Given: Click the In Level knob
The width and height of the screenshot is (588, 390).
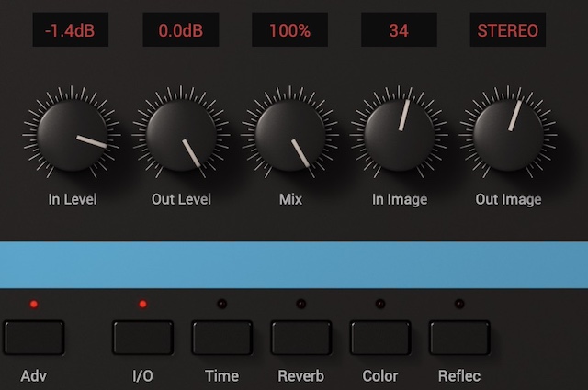Looking at the screenshot, I should 72,136.
